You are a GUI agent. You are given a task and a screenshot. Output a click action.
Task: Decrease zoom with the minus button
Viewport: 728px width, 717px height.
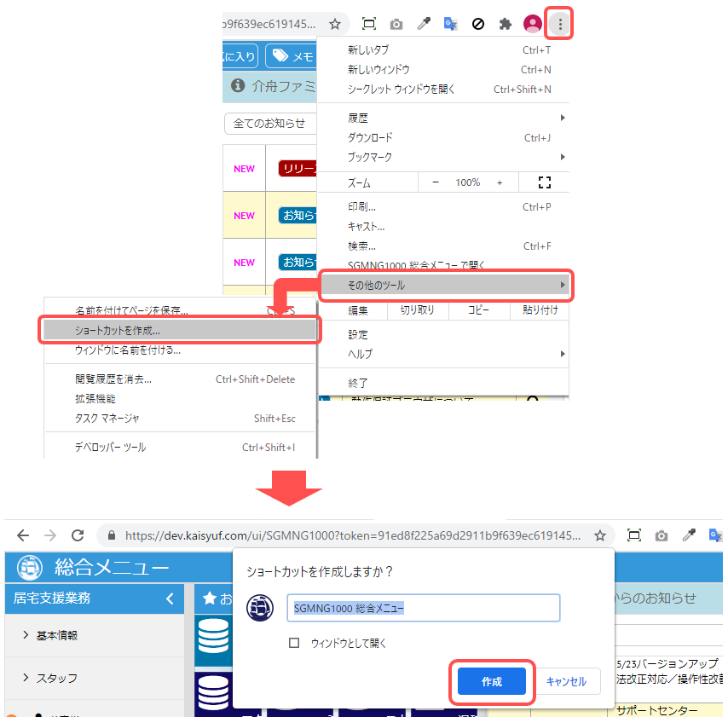(436, 182)
